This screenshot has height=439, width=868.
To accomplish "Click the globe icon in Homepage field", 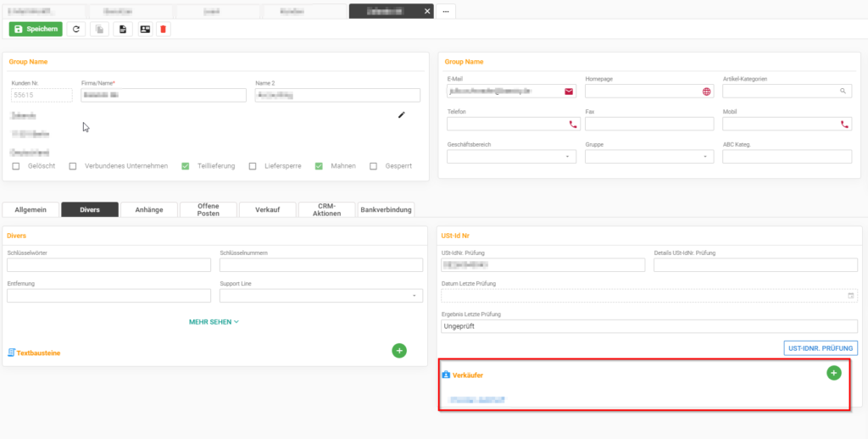I will [x=706, y=92].
